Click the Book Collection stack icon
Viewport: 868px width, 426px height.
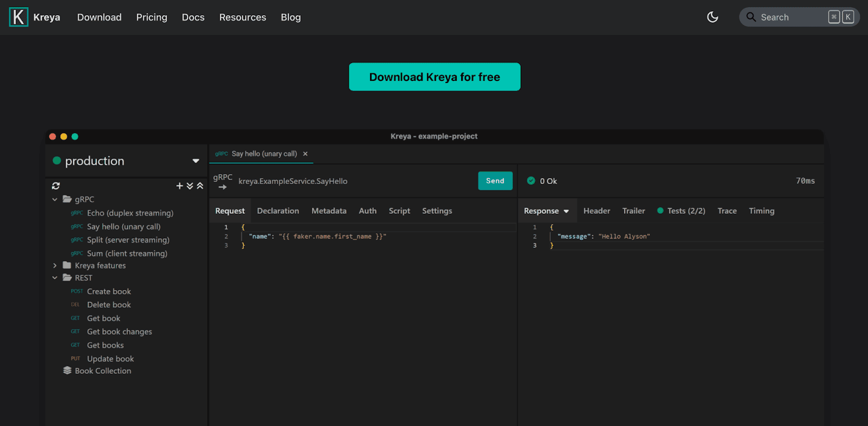67,370
